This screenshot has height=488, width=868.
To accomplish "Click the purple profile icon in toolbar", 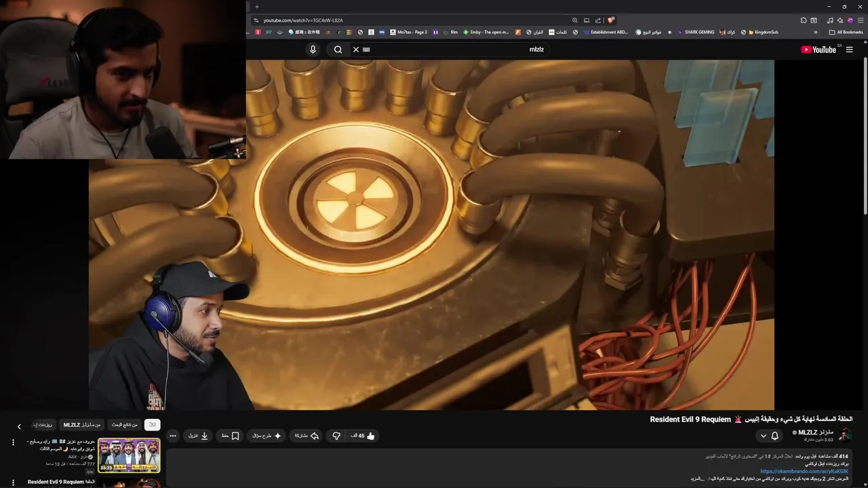I will (850, 20).
